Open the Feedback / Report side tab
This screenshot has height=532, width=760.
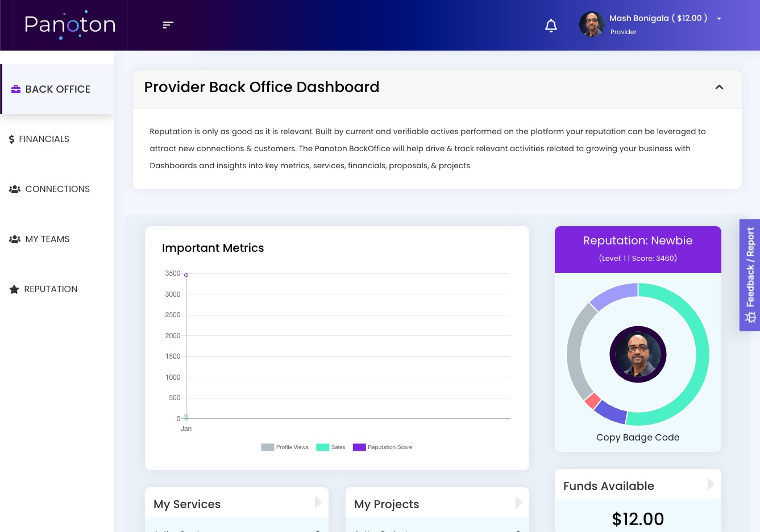pos(750,275)
